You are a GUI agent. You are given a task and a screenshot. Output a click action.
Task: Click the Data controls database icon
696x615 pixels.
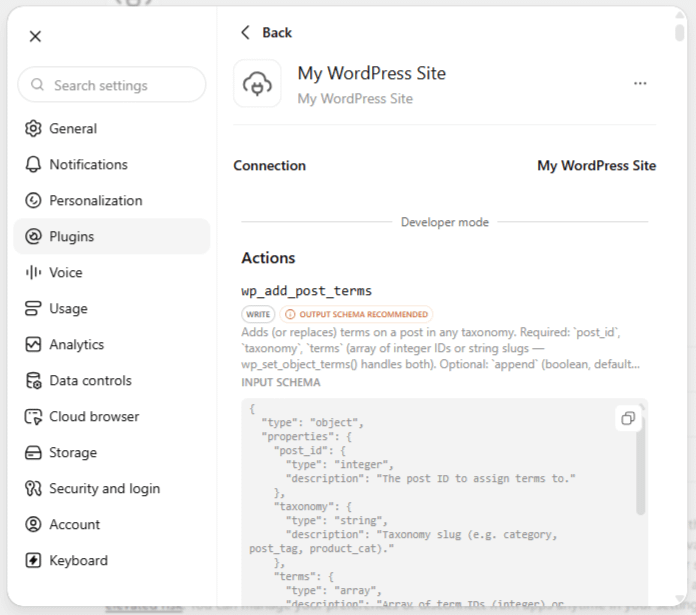(x=33, y=380)
